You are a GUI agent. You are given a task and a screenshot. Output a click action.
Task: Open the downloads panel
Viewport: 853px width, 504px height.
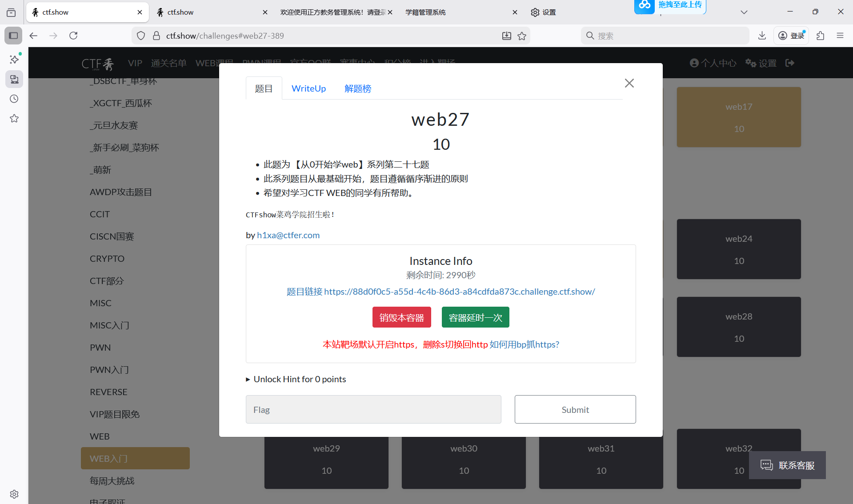coord(762,36)
